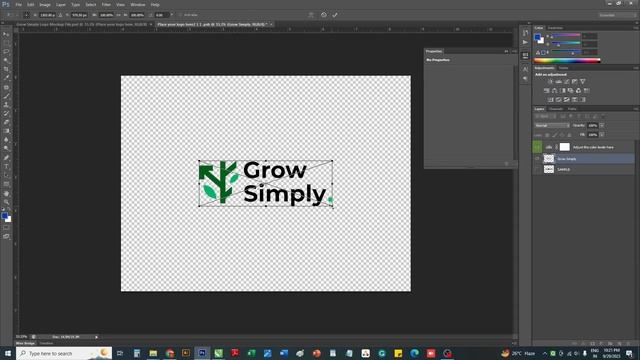Open the Essentials workspace dropdown
The image size is (640, 360).
coord(617,15)
